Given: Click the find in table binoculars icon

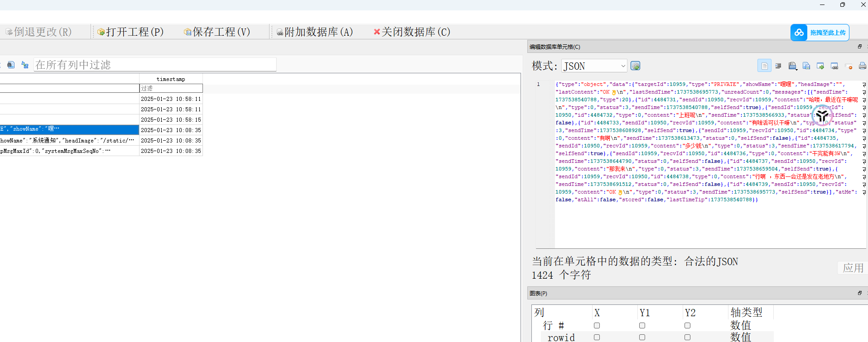Looking at the screenshot, I should 11,65.
